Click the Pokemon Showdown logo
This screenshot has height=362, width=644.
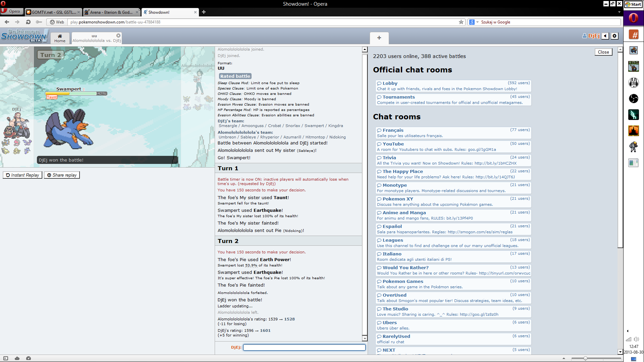click(x=25, y=36)
